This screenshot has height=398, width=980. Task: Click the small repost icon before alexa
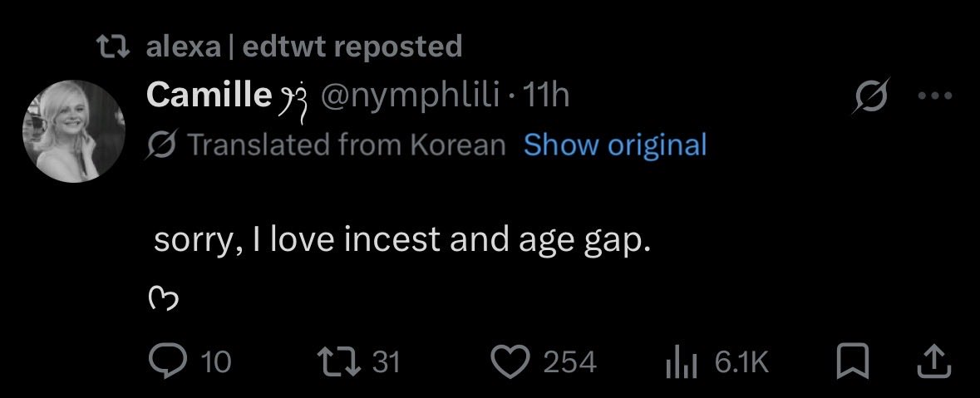(112, 47)
